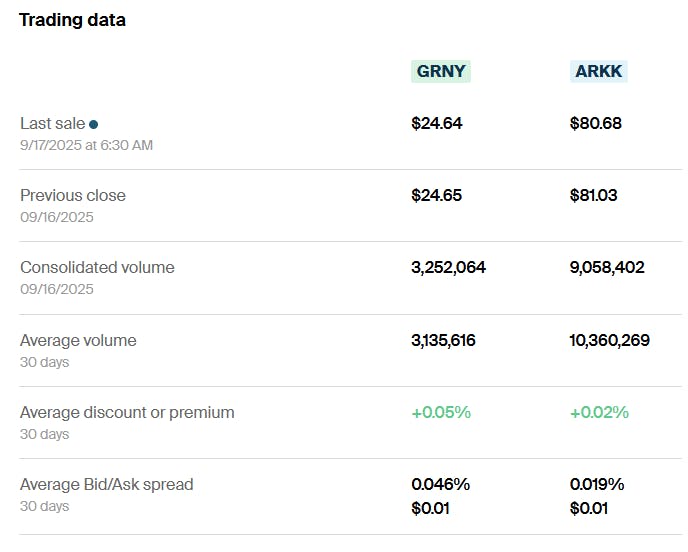Screen dimensions: 688x552
Task: Click ARKK average volume 10,360,269
Action: pyautogui.click(x=609, y=341)
